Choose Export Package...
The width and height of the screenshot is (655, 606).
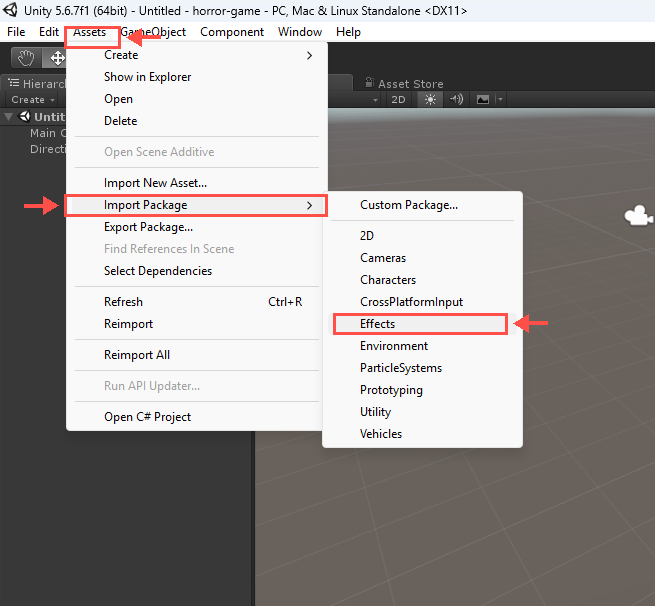(x=197, y=227)
